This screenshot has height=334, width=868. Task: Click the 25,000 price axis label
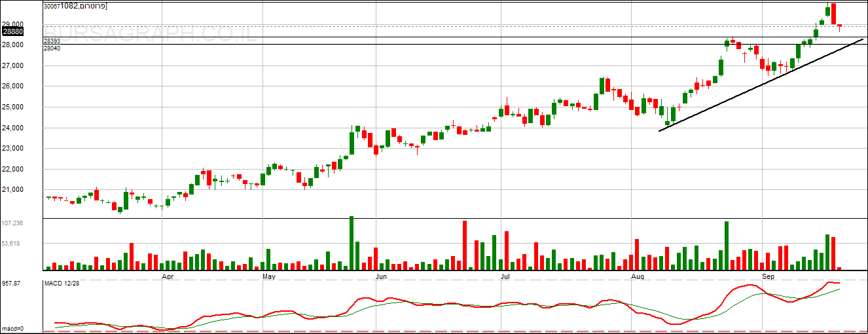(12, 107)
